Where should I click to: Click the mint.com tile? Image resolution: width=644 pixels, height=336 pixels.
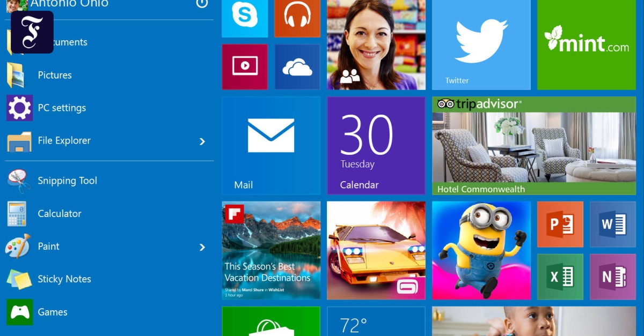click(x=587, y=44)
